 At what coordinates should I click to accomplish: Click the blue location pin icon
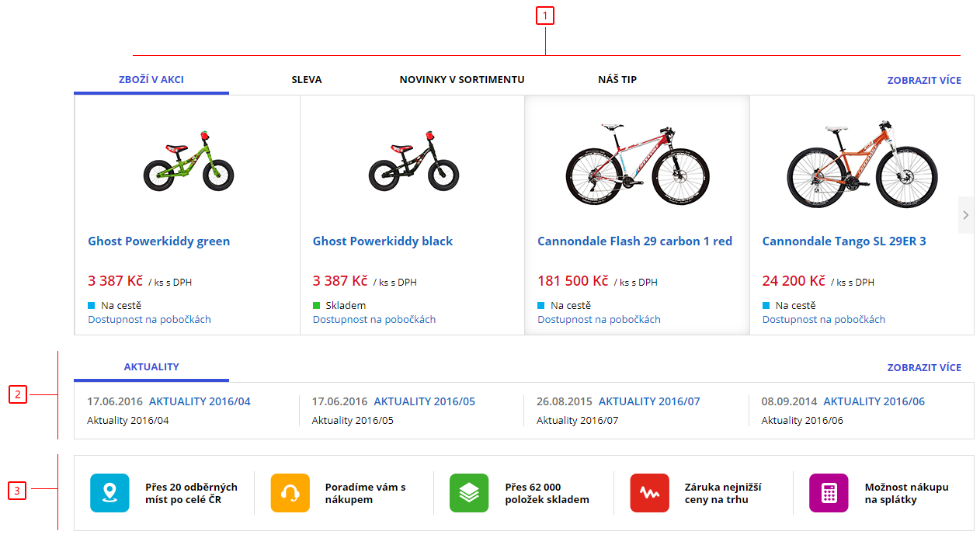[109, 493]
